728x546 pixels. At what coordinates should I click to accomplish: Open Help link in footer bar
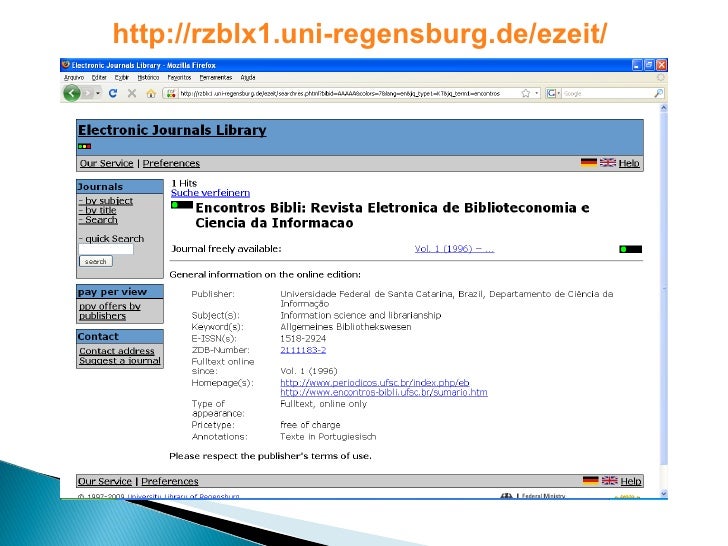[x=631, y=481]
